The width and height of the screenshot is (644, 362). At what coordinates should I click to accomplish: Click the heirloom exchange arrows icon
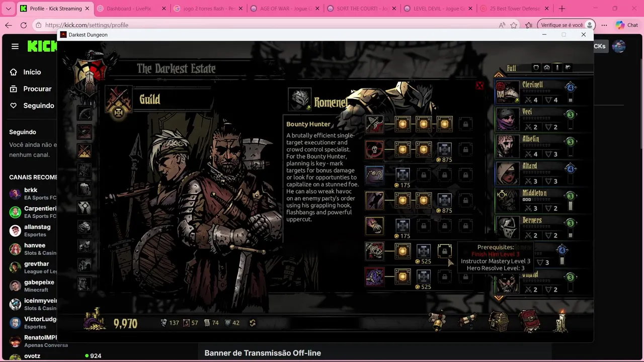[x=253, y=323]
